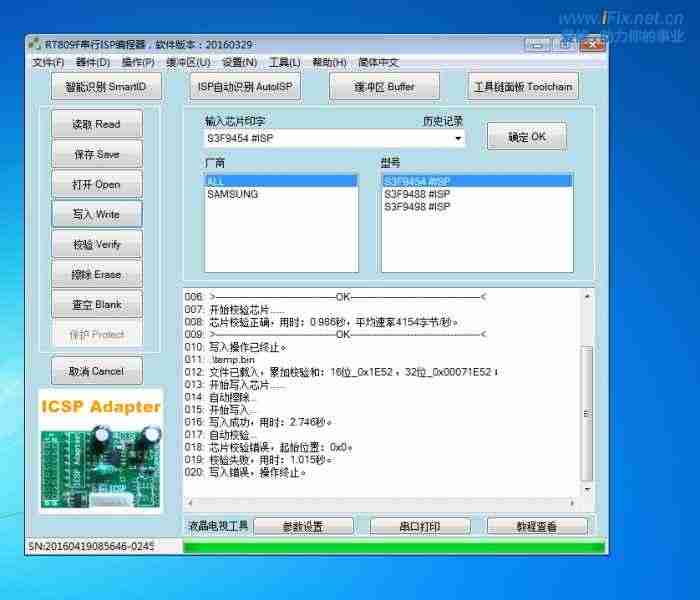The width and height of the screenshot is (700, 600).
Task: Open 参数设置 parameter settings
Action: [303, 526]
